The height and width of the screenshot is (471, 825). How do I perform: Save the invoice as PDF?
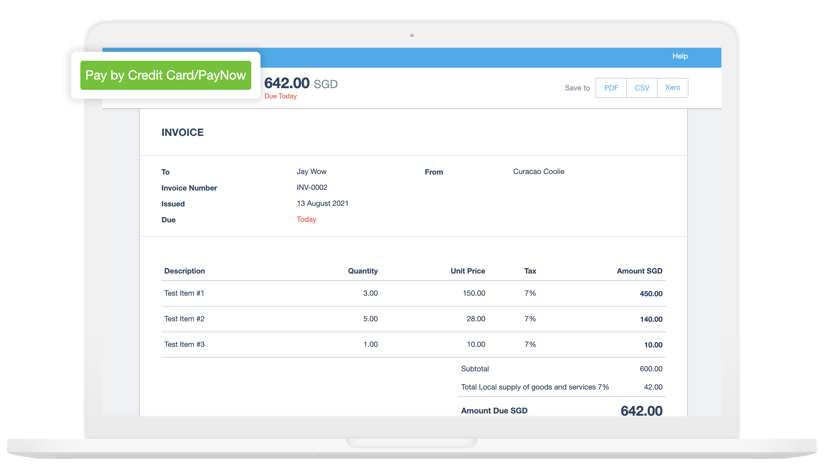(610, 88)
